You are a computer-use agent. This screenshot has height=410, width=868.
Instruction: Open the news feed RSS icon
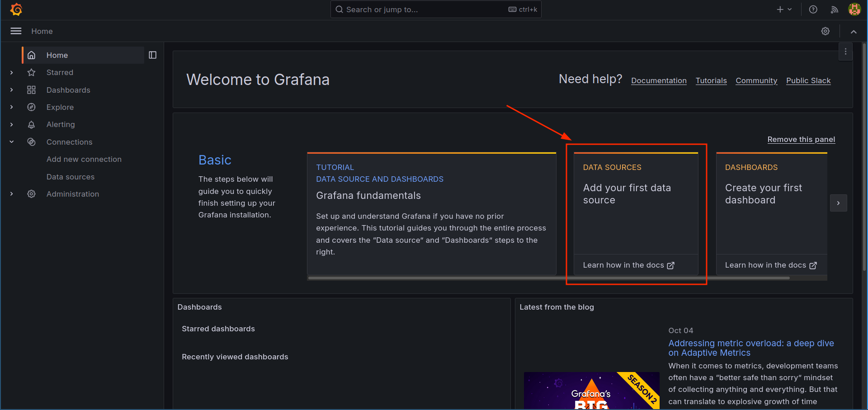[834, 9]
